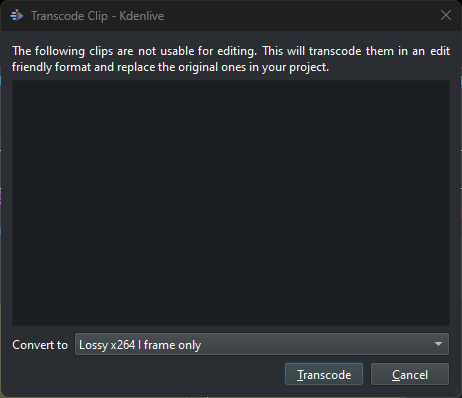462x398 pixels.
Task: Click the dropdown arrow beside Lossy x264
Action: tap(438, 344)
